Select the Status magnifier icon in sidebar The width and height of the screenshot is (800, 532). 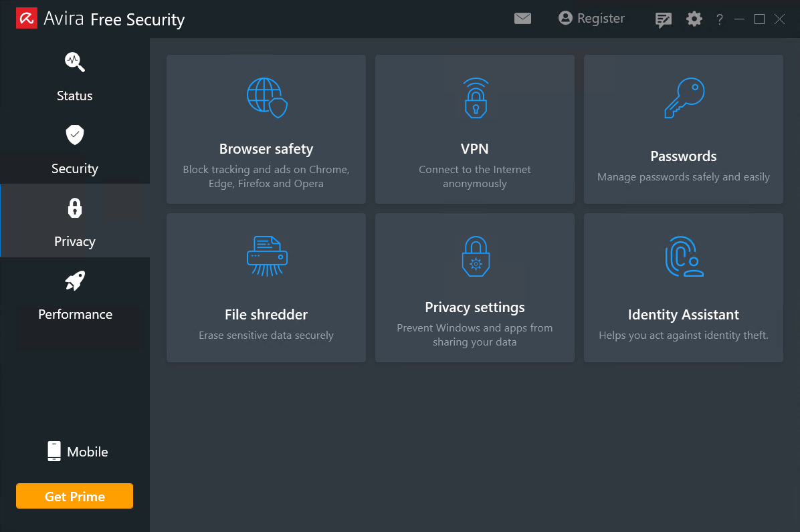pyautogui.click(x=74, y=61)
